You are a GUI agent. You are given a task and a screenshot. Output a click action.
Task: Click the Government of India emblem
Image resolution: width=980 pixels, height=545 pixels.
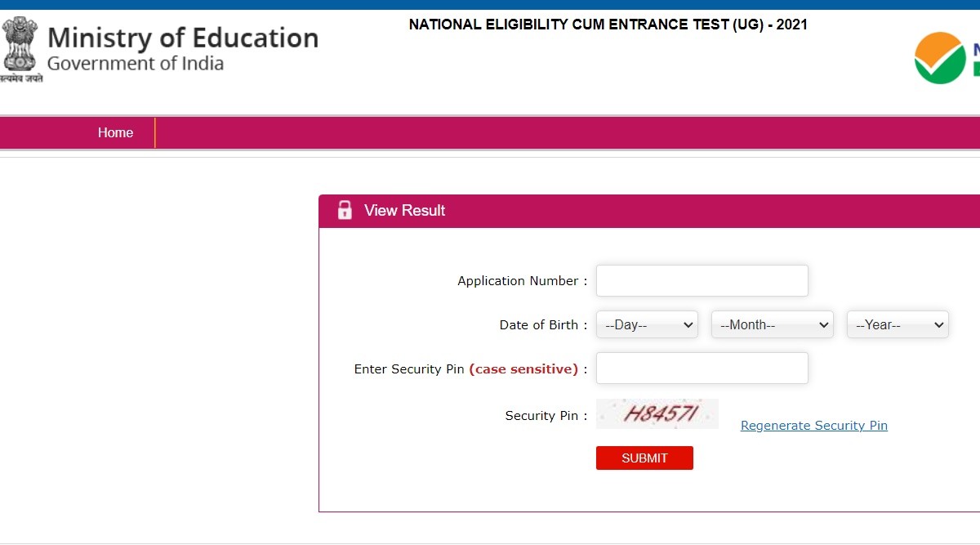[x=20, y=49]
